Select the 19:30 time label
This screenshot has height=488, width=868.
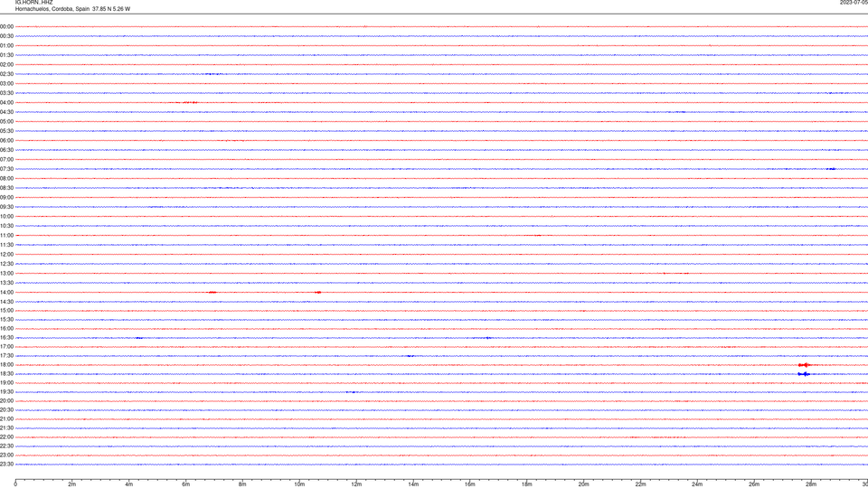(x=6, y=391)
